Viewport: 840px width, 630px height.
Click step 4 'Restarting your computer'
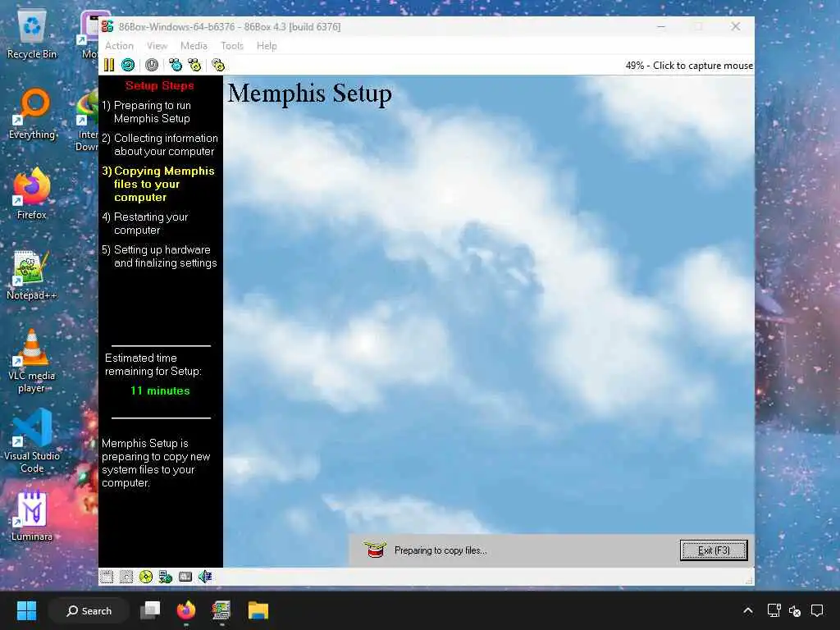pyautogui.click(x=144, y=223)
